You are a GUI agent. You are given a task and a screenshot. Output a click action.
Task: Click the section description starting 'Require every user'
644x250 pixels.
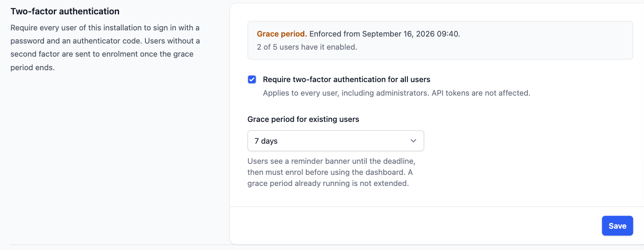click(x=105, y=48)
